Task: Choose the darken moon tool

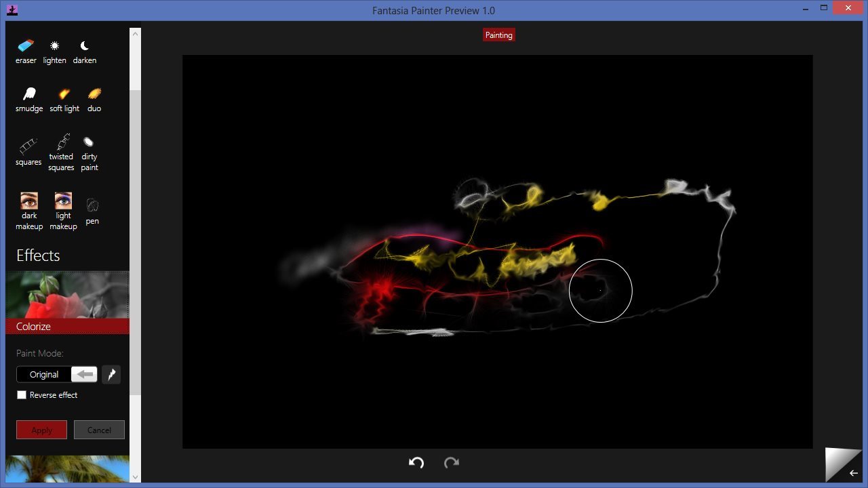Action: coord(85,51)
